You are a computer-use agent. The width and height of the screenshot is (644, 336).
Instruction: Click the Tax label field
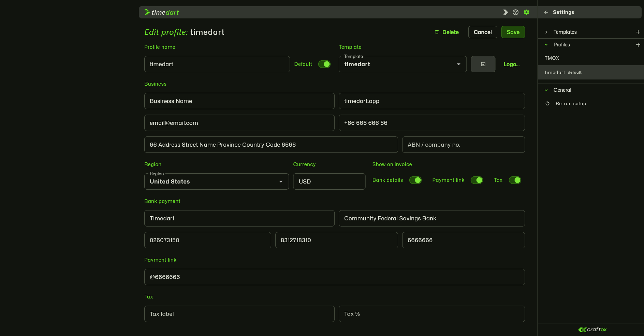(x=239, y=314)
